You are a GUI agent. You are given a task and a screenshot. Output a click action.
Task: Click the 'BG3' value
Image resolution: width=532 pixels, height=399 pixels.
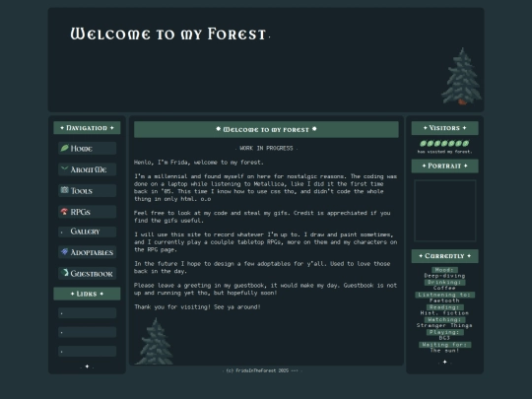(x=444, y=338)
